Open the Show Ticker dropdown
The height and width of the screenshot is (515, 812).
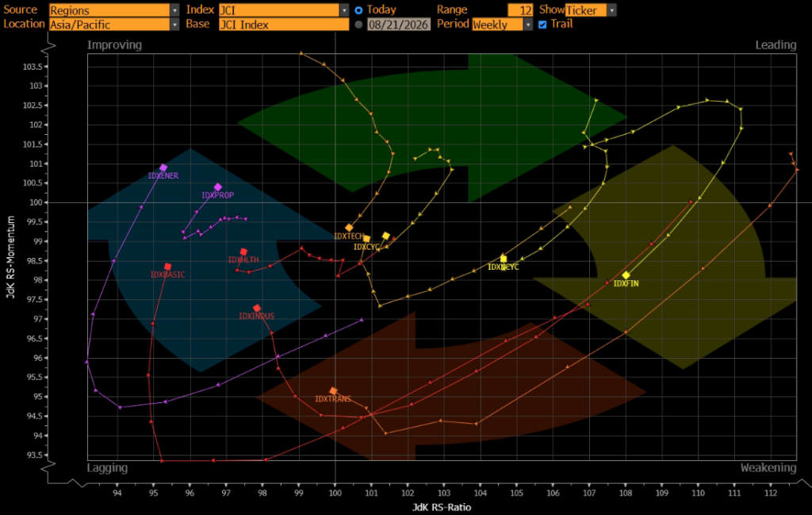pyautogui.click(x=590, y=10)
